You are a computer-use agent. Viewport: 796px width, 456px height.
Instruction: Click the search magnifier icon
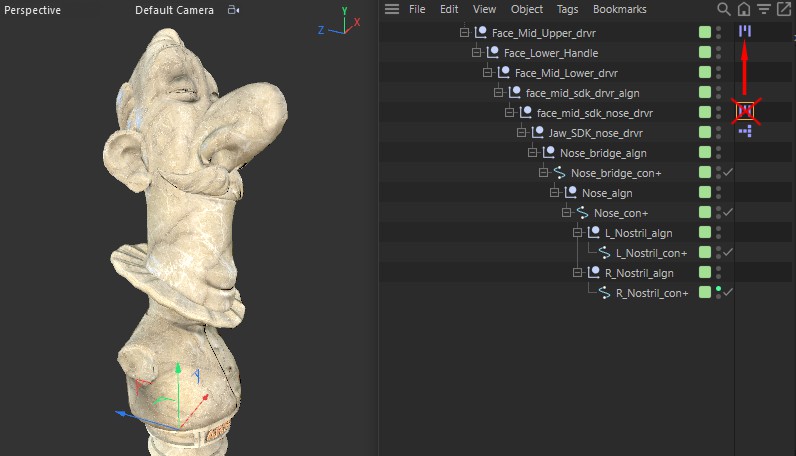coord(723,9)
